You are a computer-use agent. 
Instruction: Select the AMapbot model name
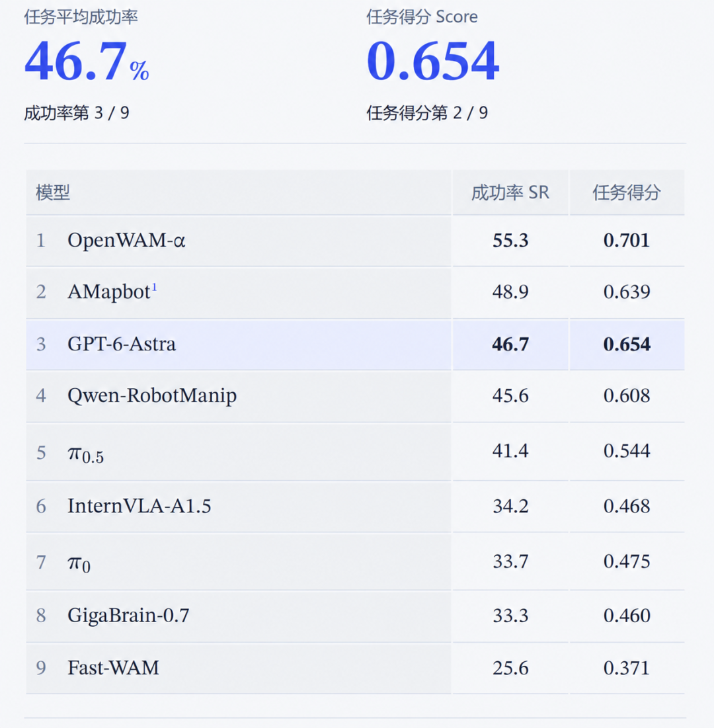point(109,292)
